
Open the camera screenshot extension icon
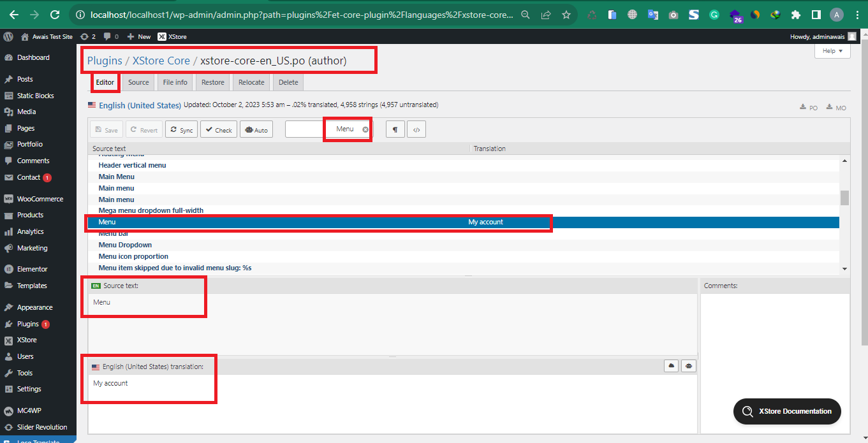[673, 15]
